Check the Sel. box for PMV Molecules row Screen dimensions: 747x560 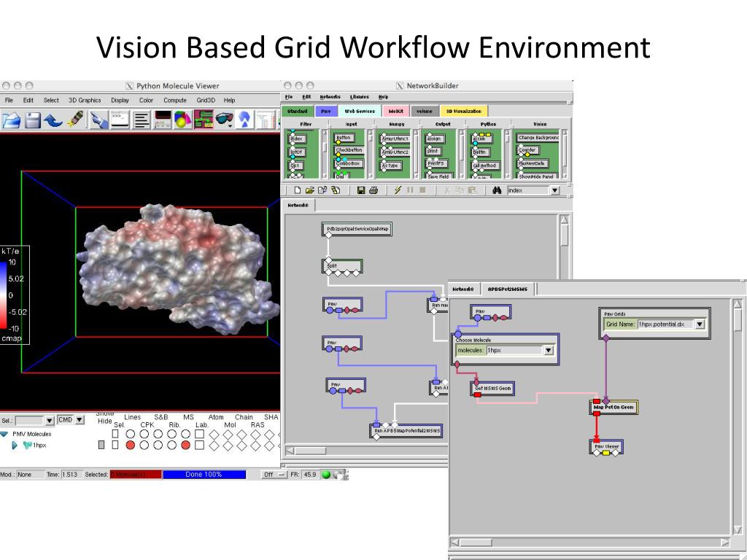click(x=115, y=434)
